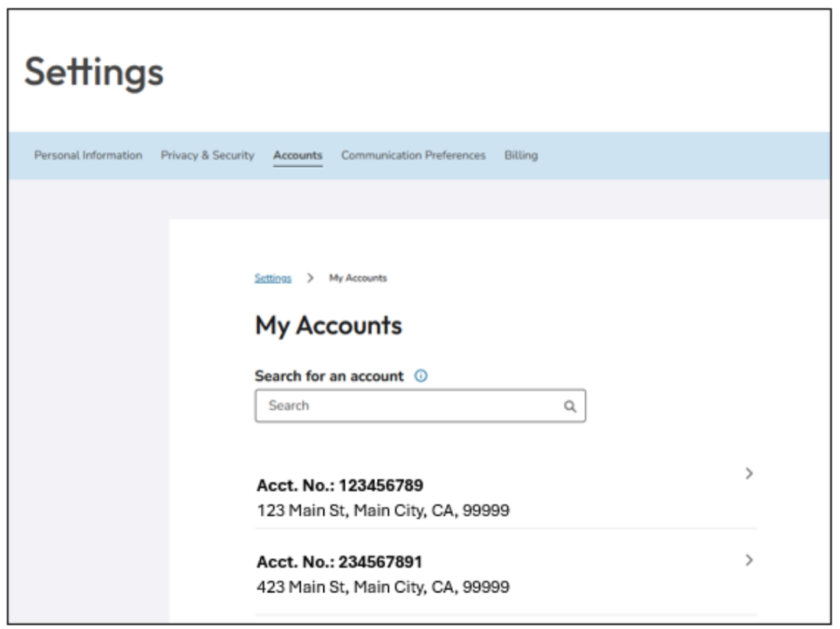This screenshot has height=629, width=840.
Task: Click the My Accounts page heading
Action: [328, 326]
